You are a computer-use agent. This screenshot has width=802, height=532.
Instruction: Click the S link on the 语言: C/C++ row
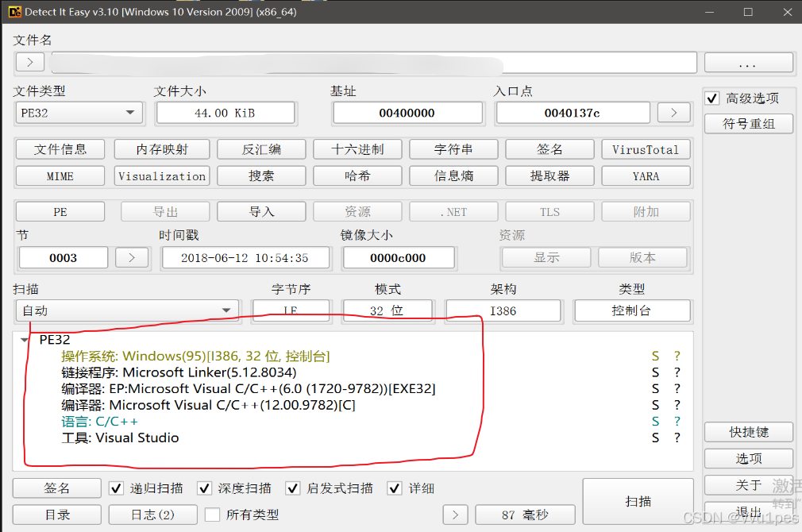point(655,422)
